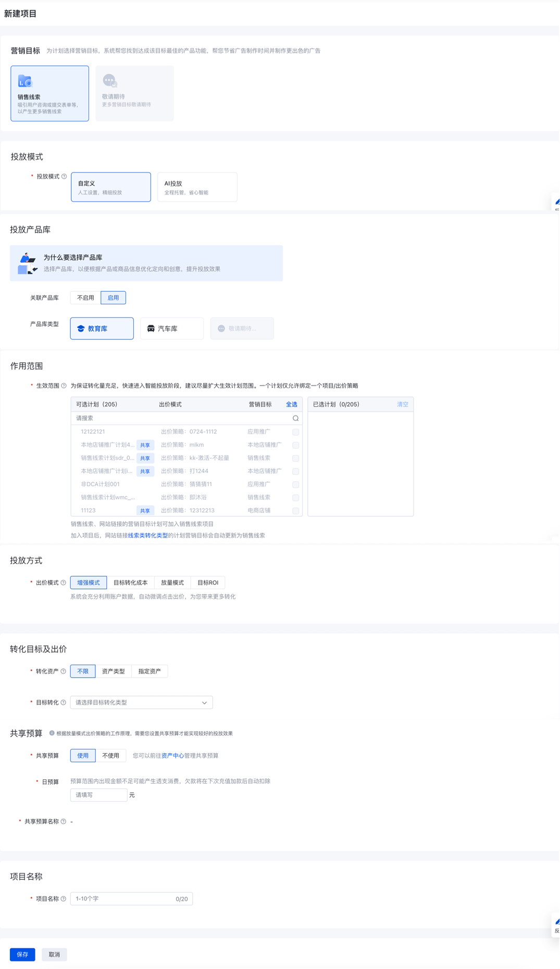Open the 目标转化 type dropdown
This screenshot has width=560, height=969.
click(x=141, y=703)
